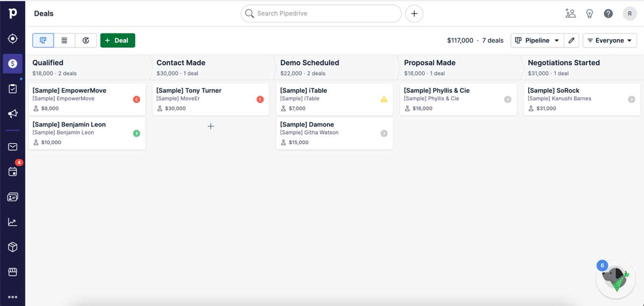
Task: Click the red overdue icon on EmpowerMove deal
Action: 136,99
